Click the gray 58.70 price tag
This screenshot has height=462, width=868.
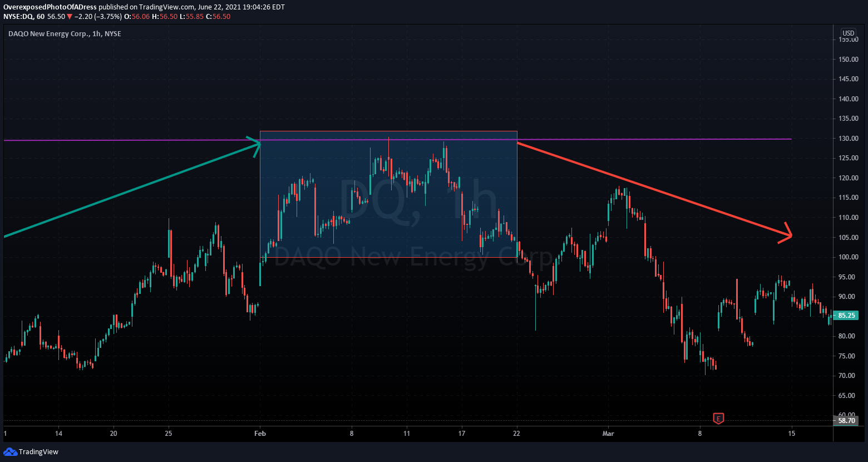[x=846, y=421]
